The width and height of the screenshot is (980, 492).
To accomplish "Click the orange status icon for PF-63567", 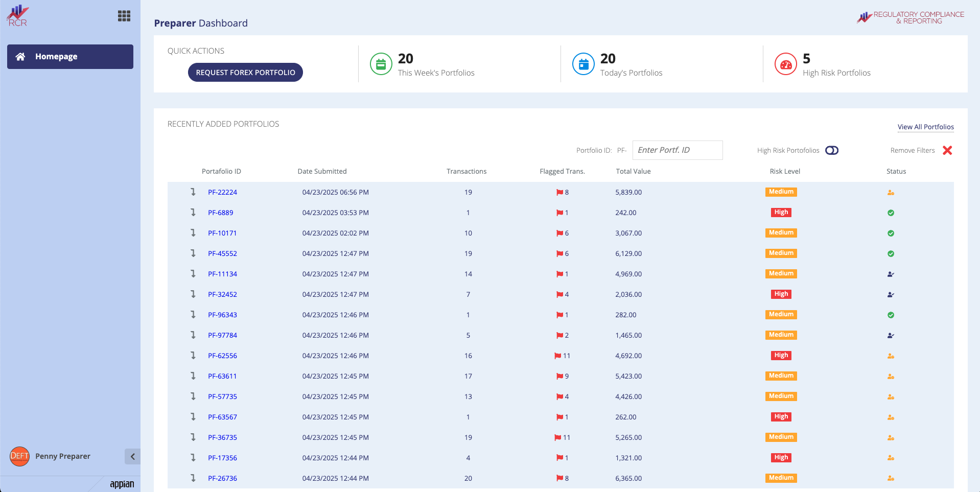I will (891, 417).
